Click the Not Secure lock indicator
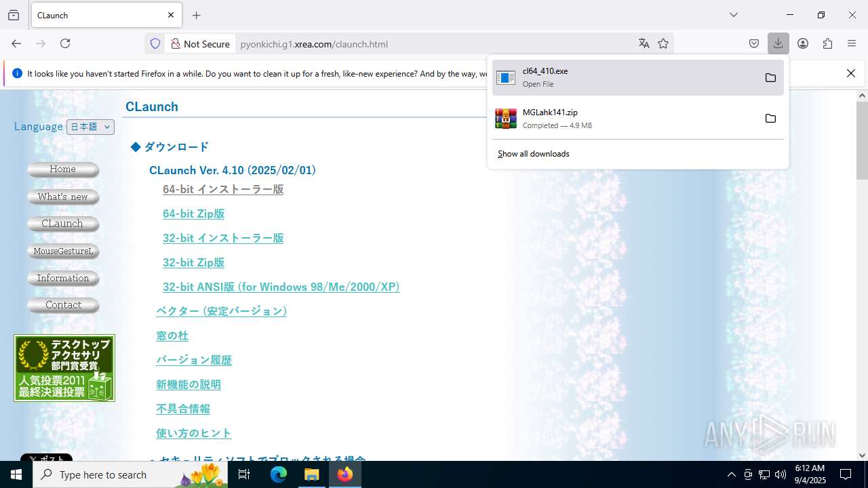This screenshot has height=488, width=868. pyautogui.click(x=200, y=43)
